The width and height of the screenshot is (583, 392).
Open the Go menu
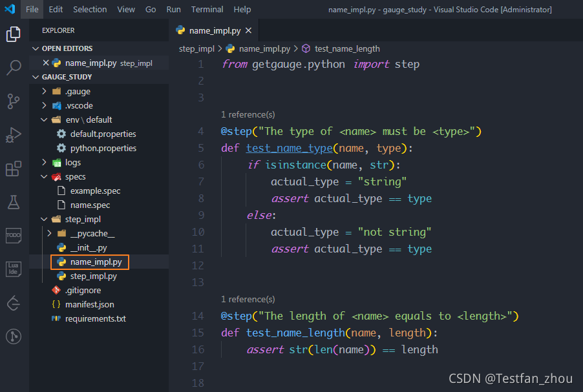pos(151,9)
